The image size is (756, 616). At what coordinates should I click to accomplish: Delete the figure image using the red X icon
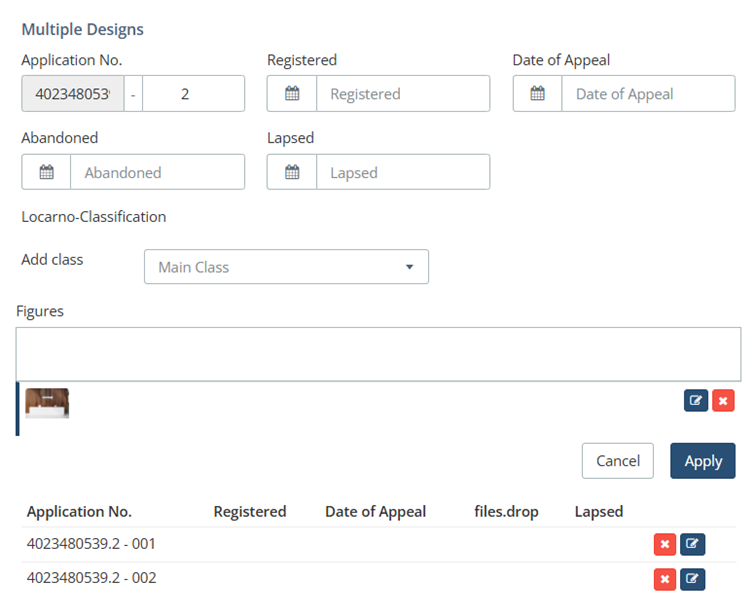tap(723, 401)
